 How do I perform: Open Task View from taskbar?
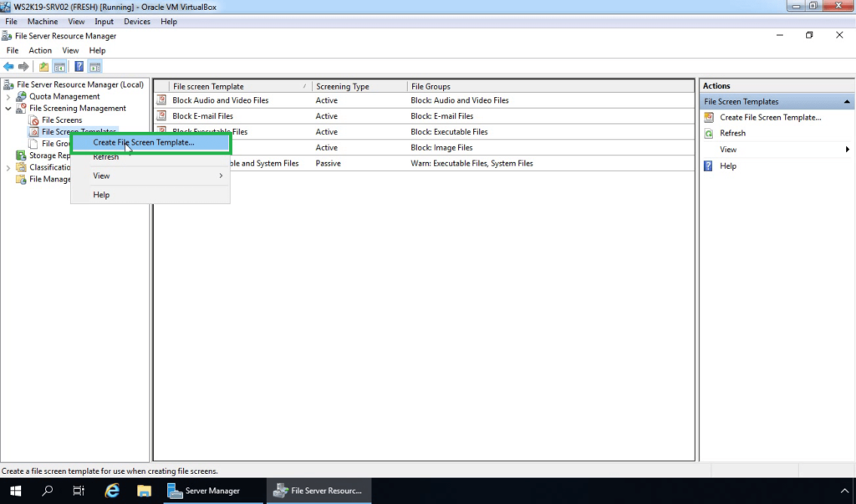[79, 491]
